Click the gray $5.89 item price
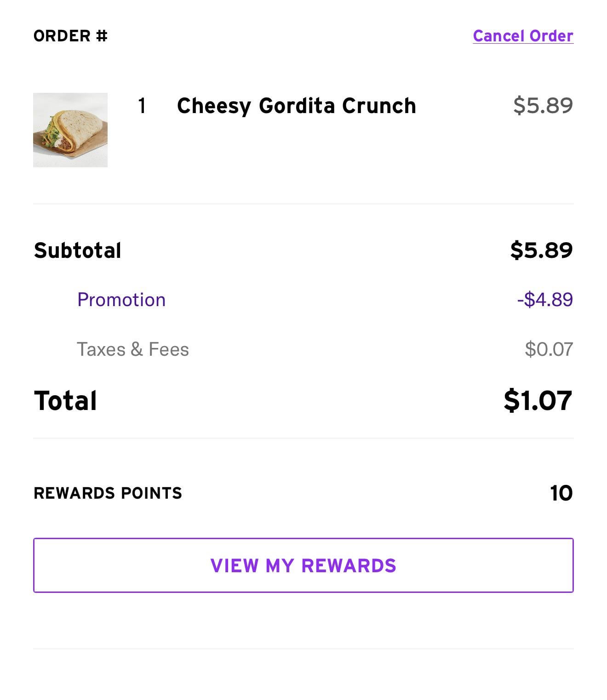This screenshot has height=700, width=607. (543, 105)
